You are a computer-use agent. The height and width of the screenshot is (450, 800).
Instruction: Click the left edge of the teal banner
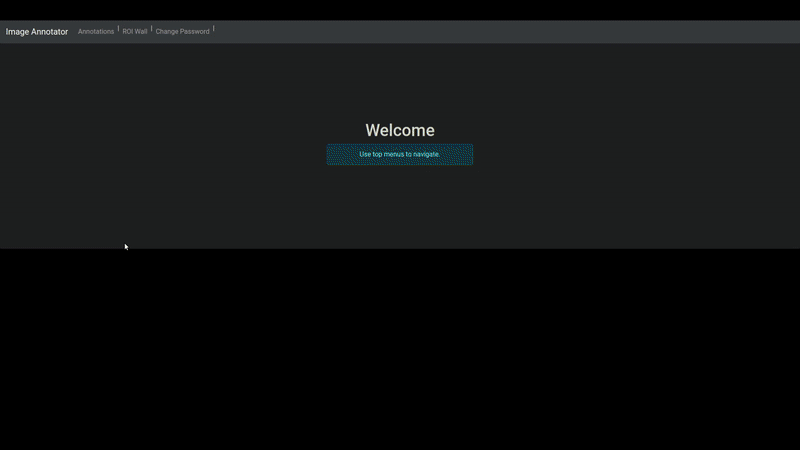point(330,154)
